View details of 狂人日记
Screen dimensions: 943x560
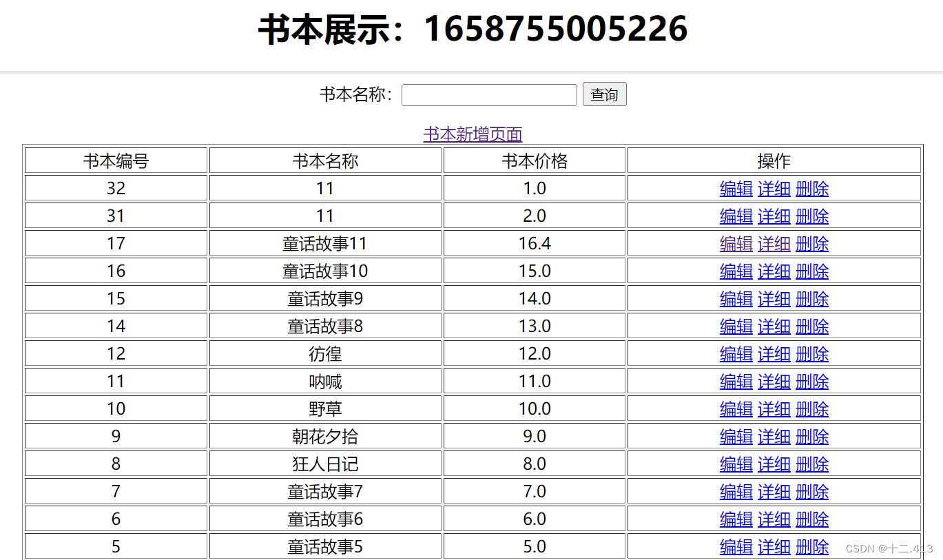774,464
